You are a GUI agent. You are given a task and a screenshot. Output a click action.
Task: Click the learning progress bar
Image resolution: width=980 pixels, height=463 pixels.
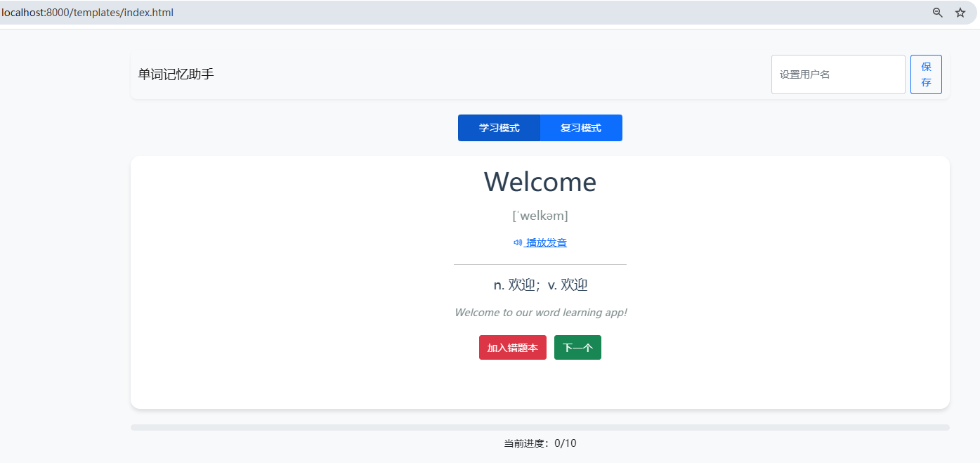(x=540, y=427)
